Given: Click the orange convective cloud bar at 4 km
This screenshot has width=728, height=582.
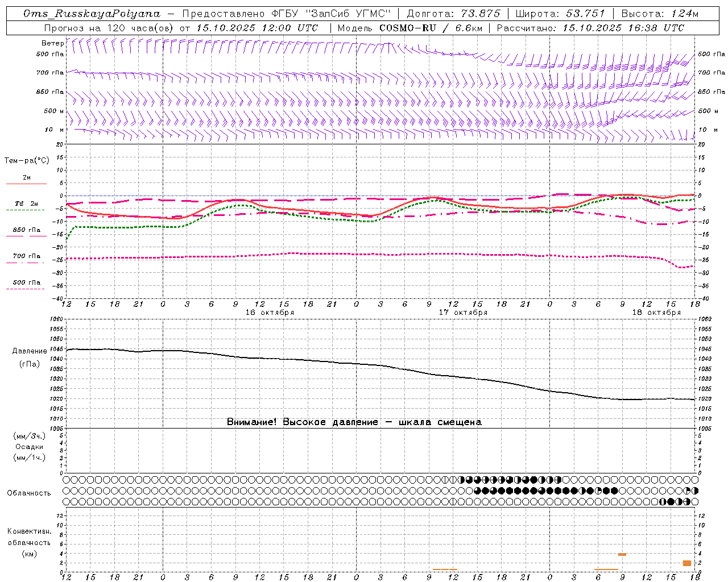Looking at the screenshot, I should 622,554.
